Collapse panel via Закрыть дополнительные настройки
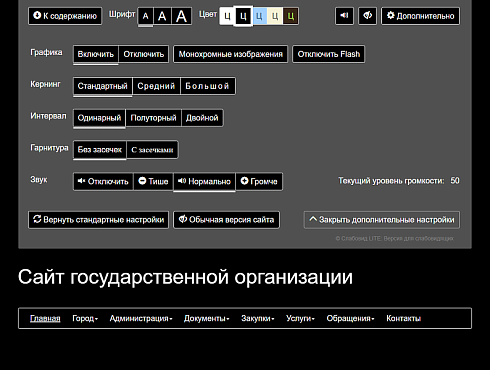This screenshot has width=490, height=370. 382,220
